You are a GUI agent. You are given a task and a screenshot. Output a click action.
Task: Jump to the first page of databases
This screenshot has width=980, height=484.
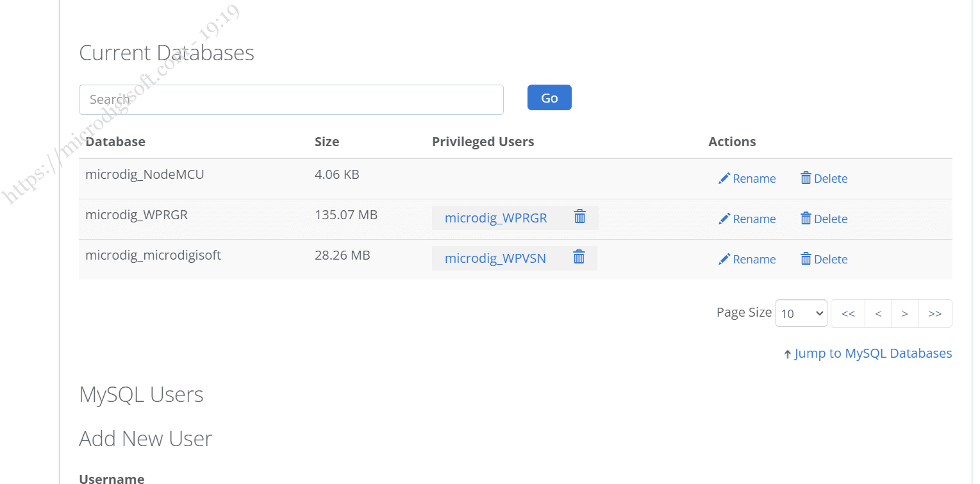(848, 313)
